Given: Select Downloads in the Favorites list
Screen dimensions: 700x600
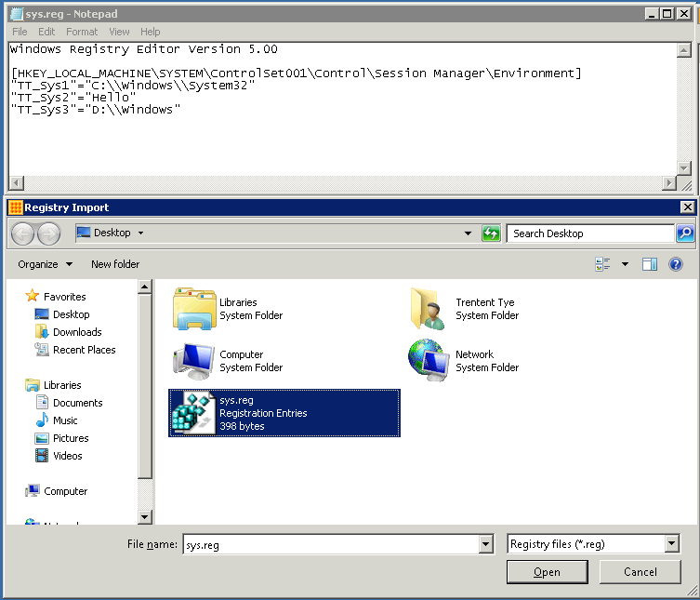Looking at the screenshot, I should 77,332.
